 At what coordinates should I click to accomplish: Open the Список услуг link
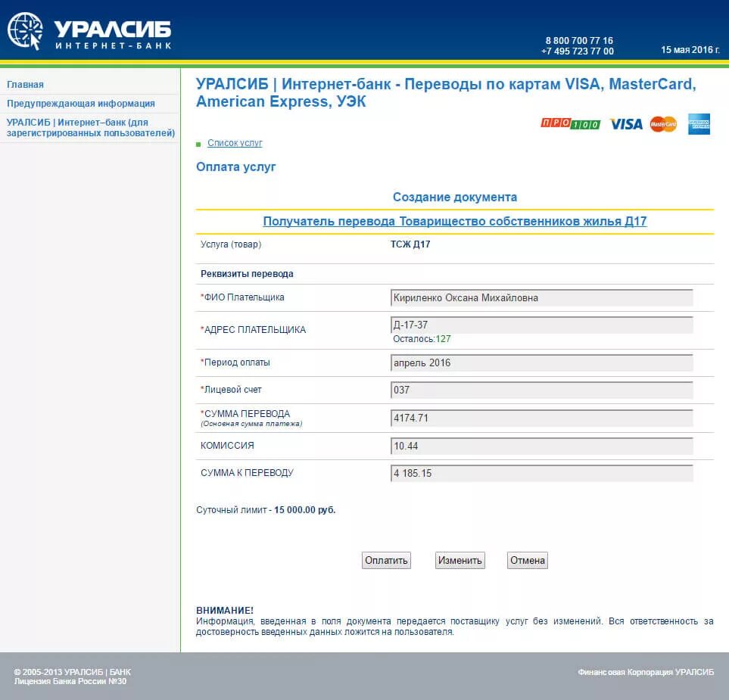(x=235, y=143)
